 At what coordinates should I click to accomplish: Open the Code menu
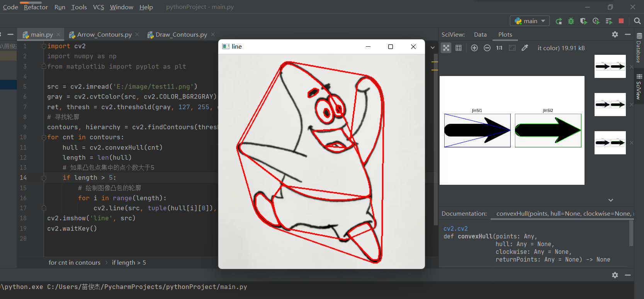[10, 7]
